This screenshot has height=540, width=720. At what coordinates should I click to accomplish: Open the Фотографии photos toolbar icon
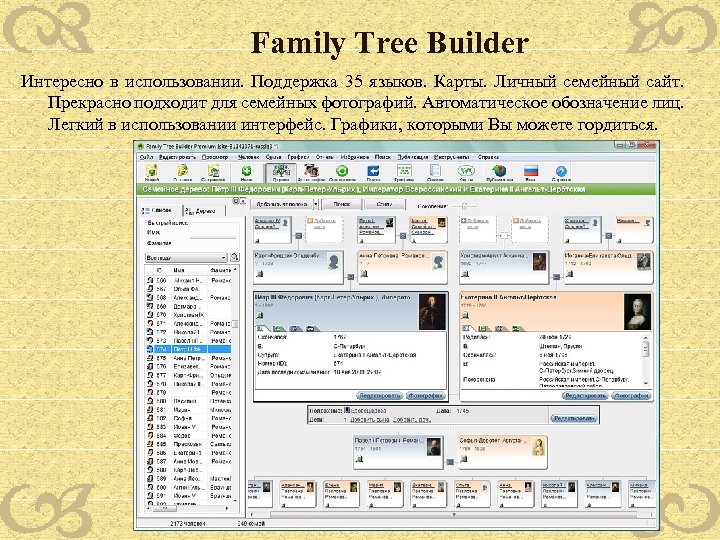(x=312, y=172)
